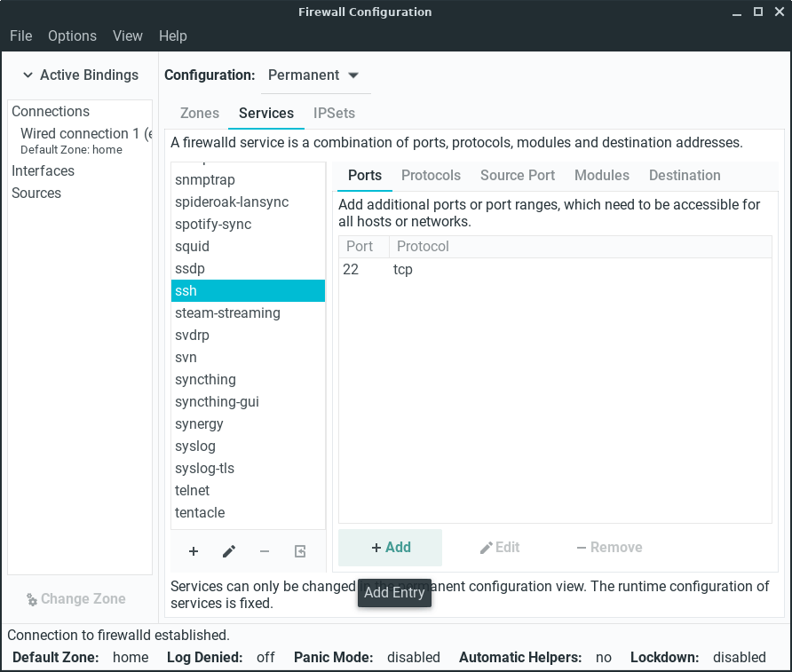Click the Change Zone button
The image size is (792, 672).
75,598
